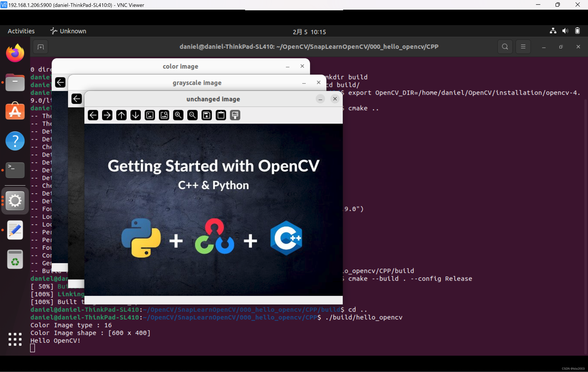The width and height of the screenshot is (588, 372).
Task: Show Applications grid
Action: click(x=15, y=339)
